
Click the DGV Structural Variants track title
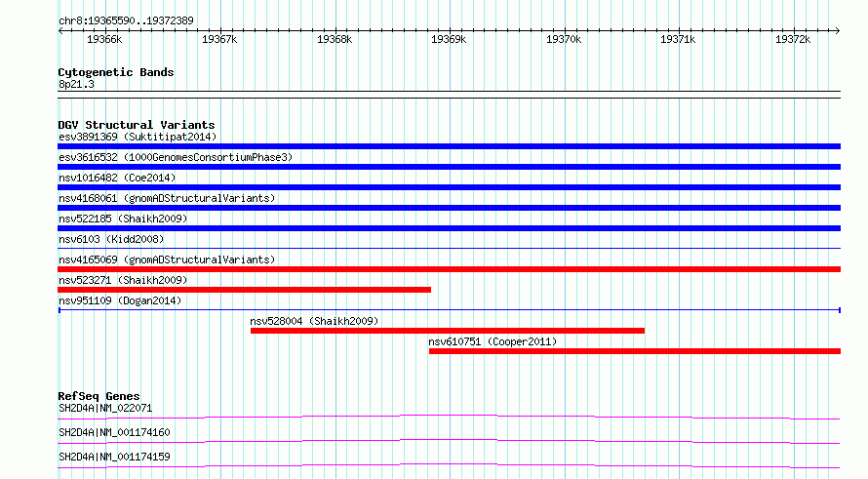(x=137, y=125)
